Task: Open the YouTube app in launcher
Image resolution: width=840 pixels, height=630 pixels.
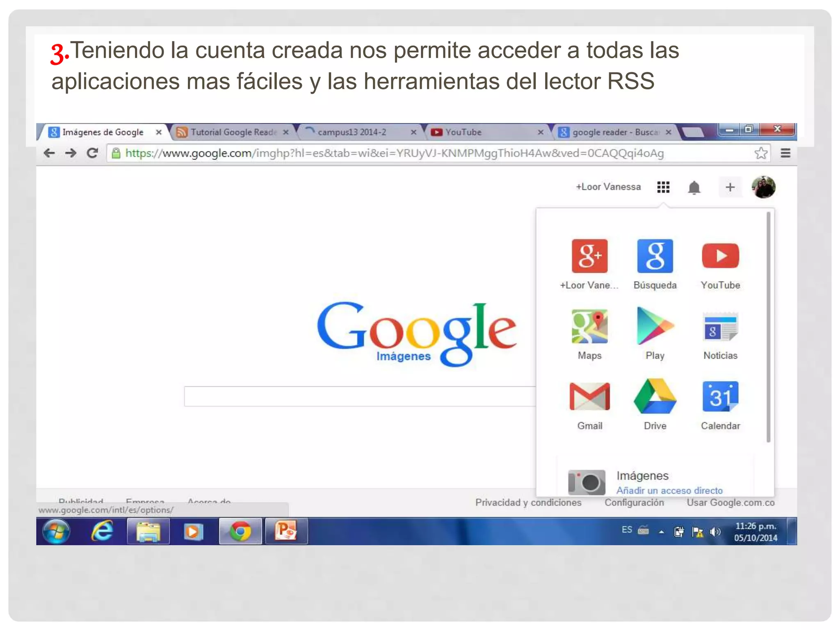Action: point(720,256)
